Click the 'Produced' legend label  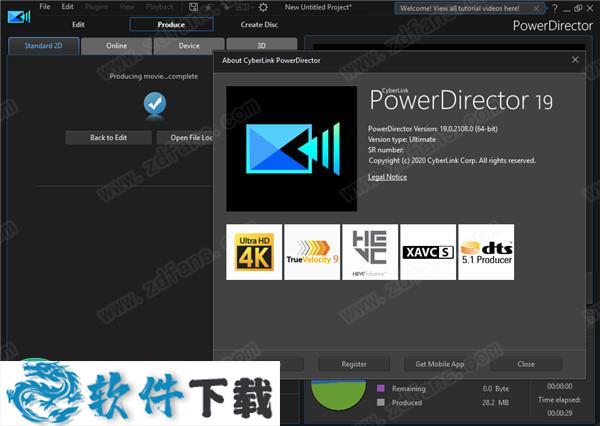(x=407, y=403)
